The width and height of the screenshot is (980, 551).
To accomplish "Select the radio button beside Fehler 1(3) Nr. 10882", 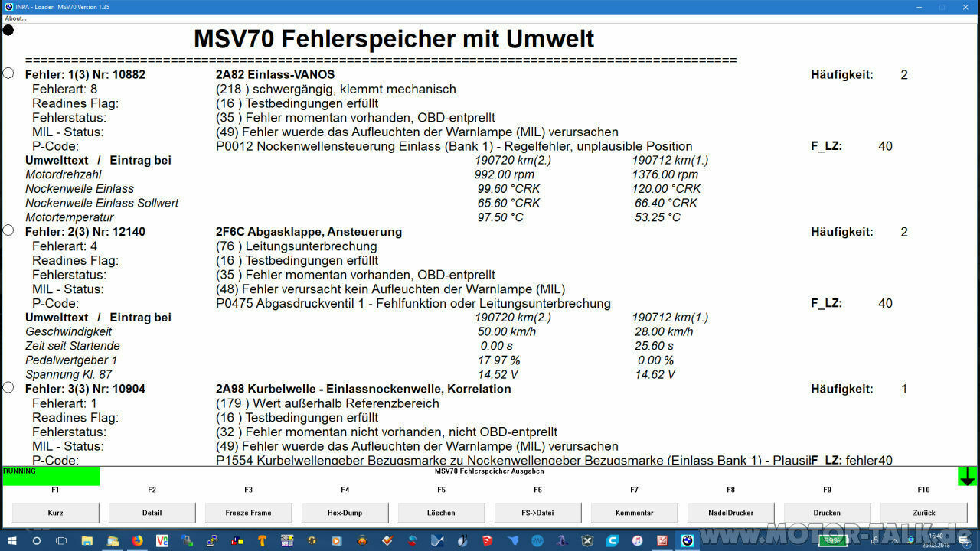I will click(x=8, y=73).
